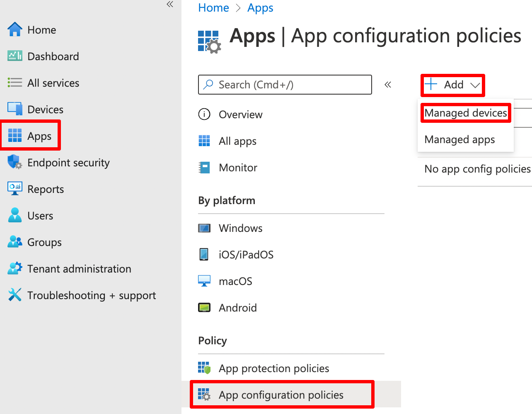532x414 pixels.
Task: Collapse the left navigation pane
Action: pos(169,5)
